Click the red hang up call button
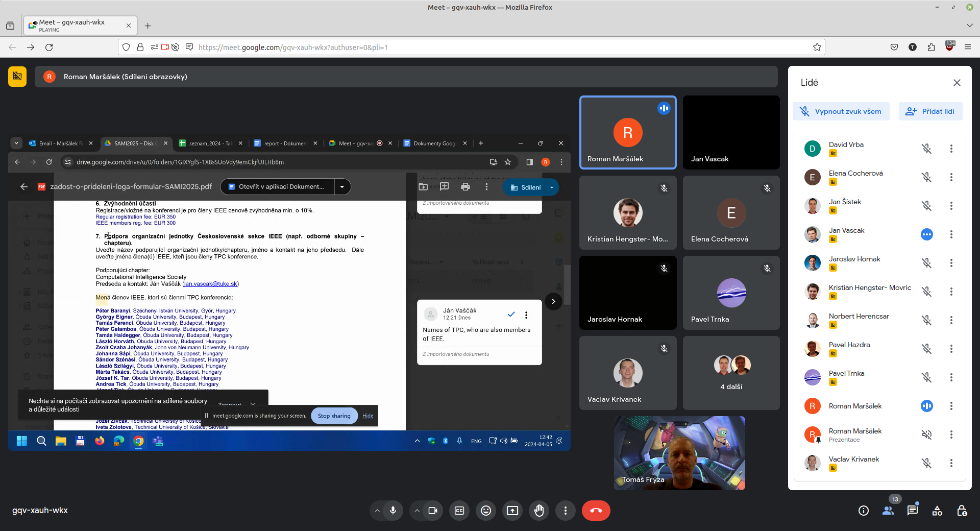This screenshot has height=531, width=980. click(596, 511)
